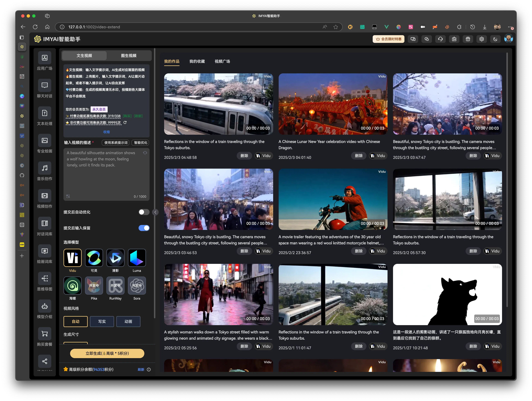
Task: Toggle 提交后自动优化 switch
Action: click(144, 212)
